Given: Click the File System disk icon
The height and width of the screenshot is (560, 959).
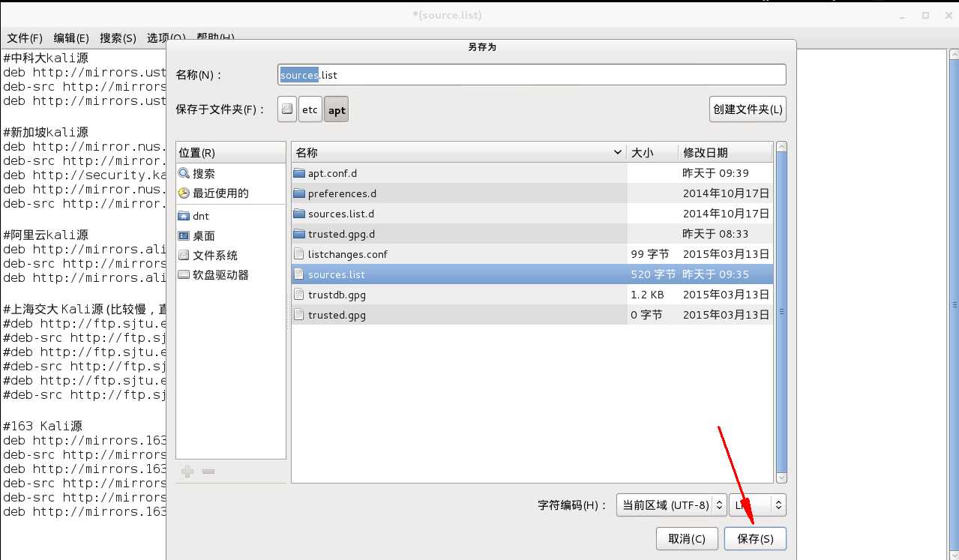Looking at the screenshot, I should 184,256.
